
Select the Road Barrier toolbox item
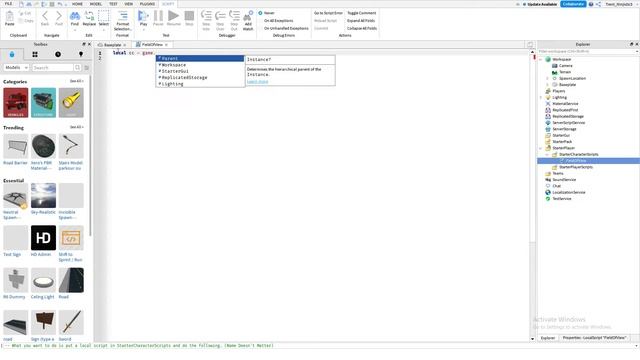(16, 150)
